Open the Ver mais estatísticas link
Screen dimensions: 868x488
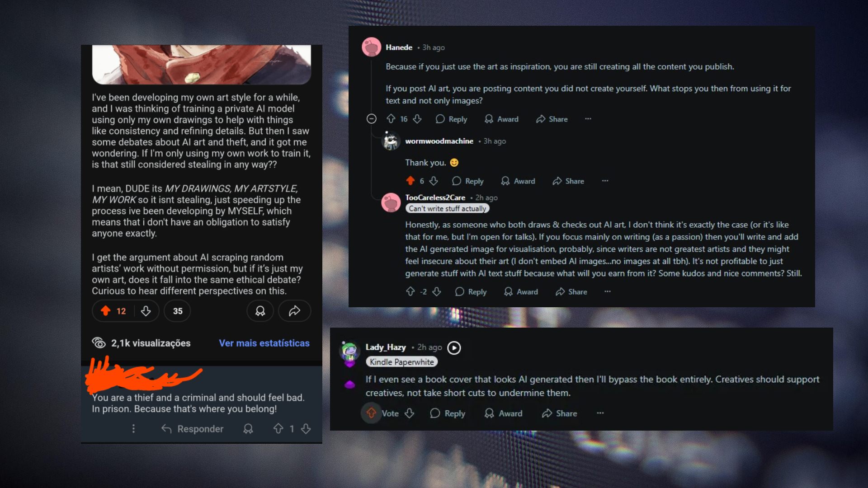coord(264,343)
